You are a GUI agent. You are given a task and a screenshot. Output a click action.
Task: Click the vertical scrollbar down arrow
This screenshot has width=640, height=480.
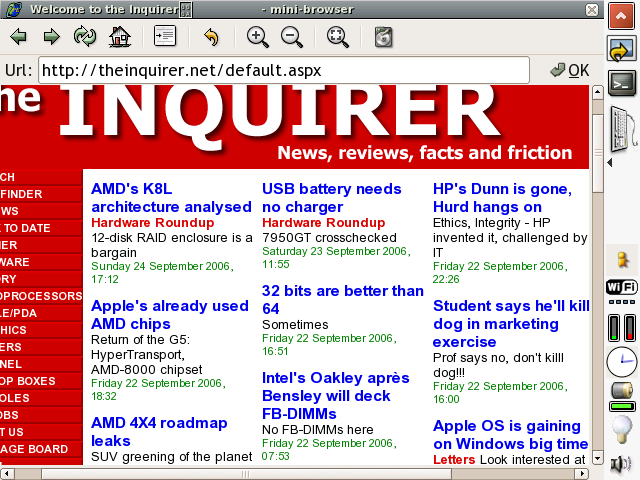coord(598,458)
